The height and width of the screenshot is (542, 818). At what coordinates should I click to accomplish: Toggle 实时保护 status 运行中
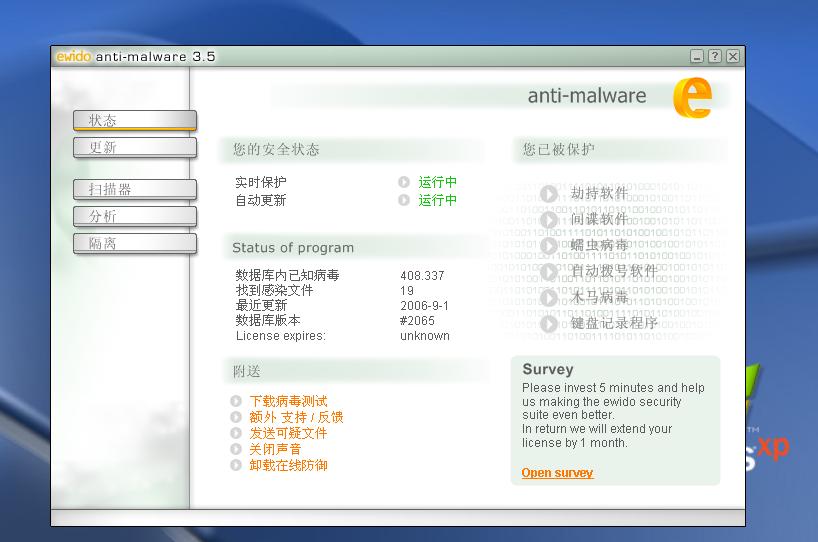pos(437,182)
